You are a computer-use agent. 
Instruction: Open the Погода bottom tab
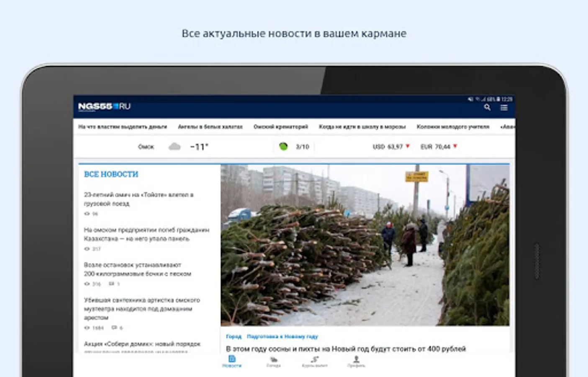[x=274, y=362]
